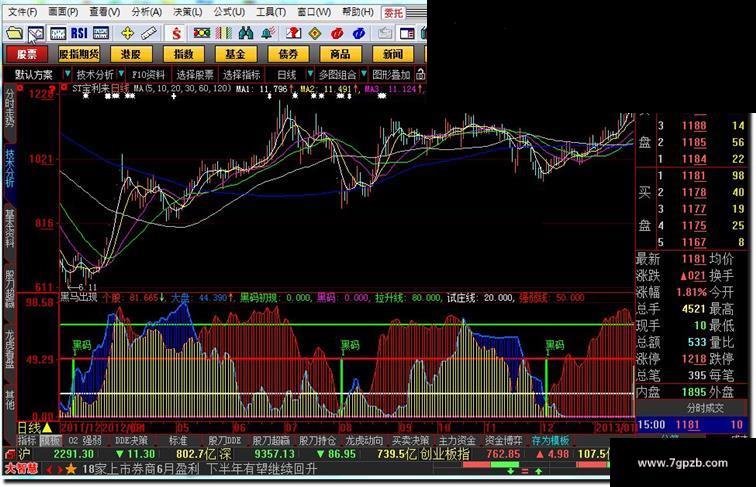The width and height of the screenshot is (756, 487).
Task: Click the red dollar sign icon
Action: coord(176,33)
